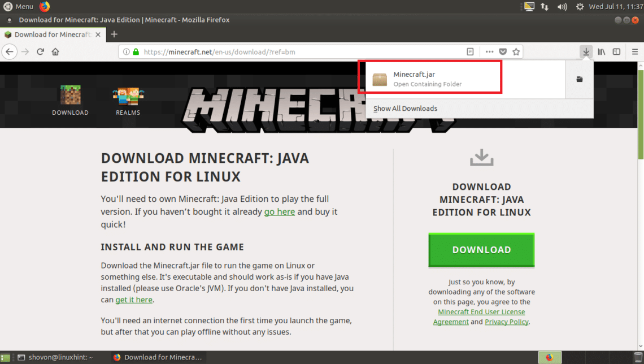Go back with the Firefox back arrow
Image resolution: width=644 pixels, height=364 pixels.
pos(10,52)
